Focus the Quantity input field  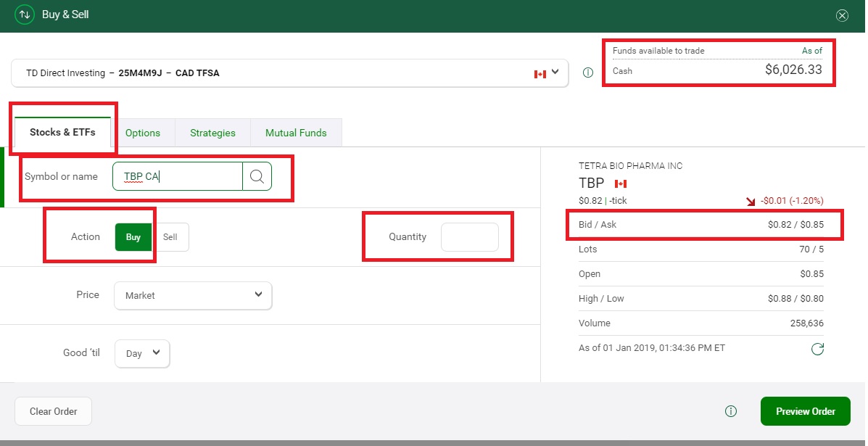pos(469,237)
